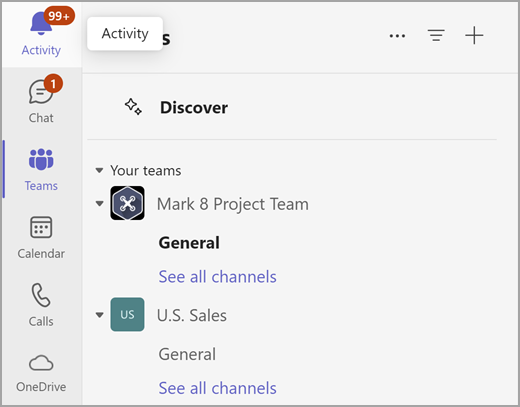See all channels for U.S. Sales

218,388
